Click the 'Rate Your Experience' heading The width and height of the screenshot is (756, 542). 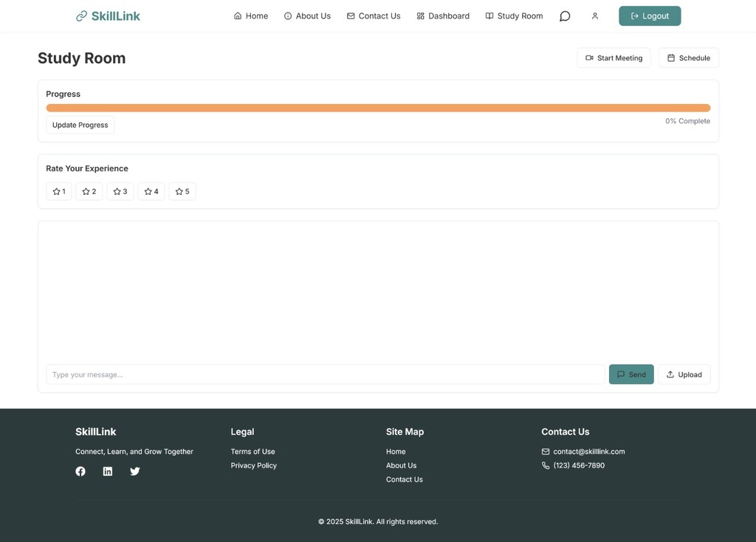coord(87,168)
